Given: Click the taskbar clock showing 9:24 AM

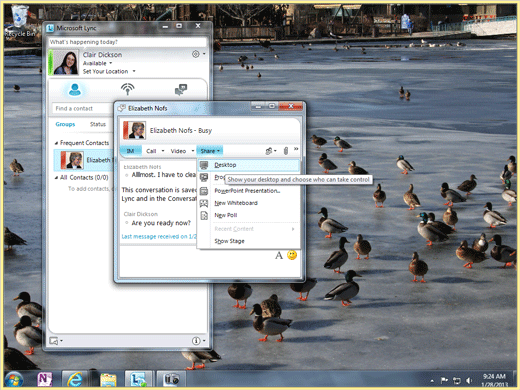Looking at the screenshot, I should pos(494,381).
